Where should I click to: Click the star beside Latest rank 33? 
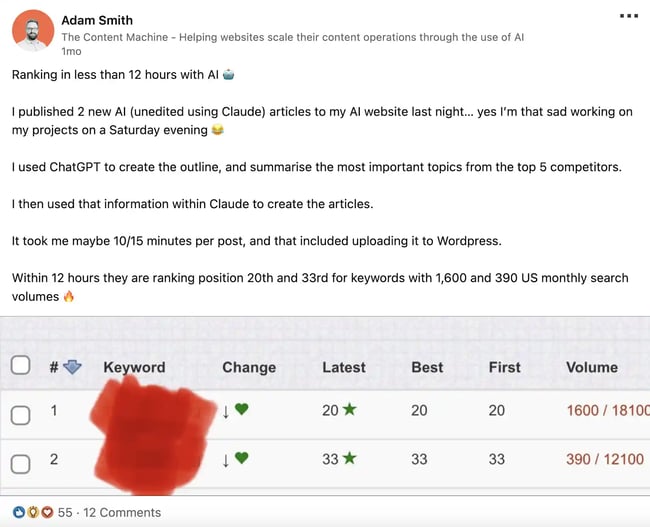click(x=350, y=459)
